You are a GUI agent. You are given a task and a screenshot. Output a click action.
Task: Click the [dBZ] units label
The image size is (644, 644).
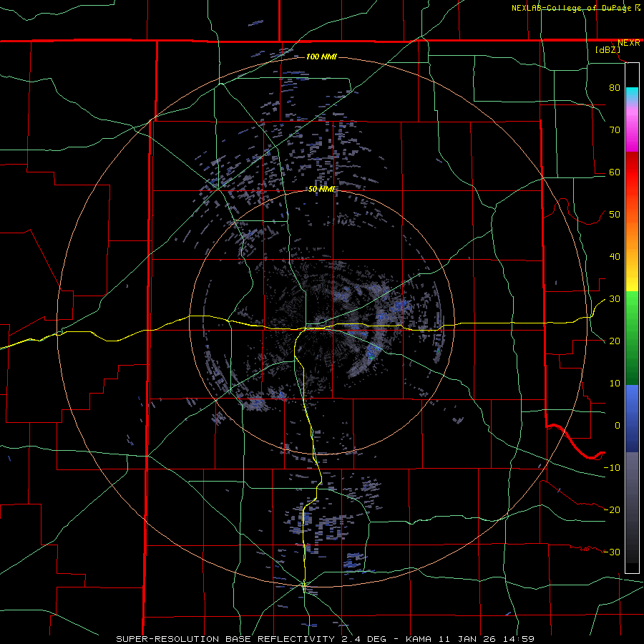click(608, 50)
